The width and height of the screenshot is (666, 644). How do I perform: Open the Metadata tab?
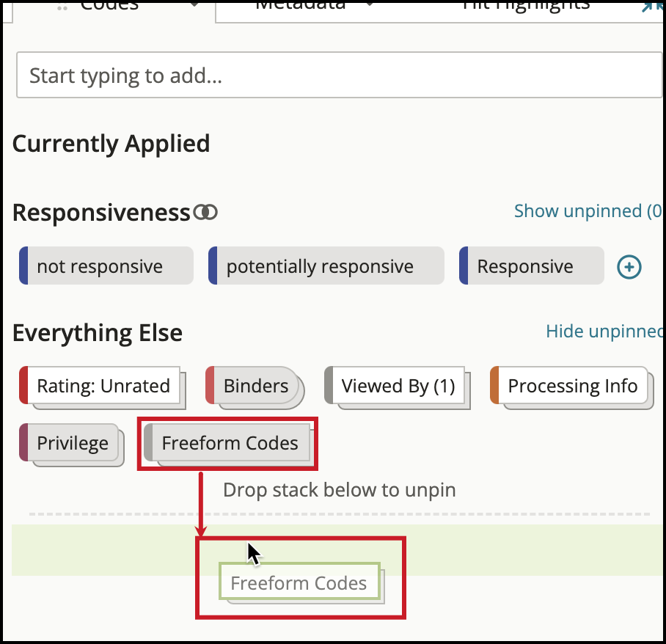300,7
